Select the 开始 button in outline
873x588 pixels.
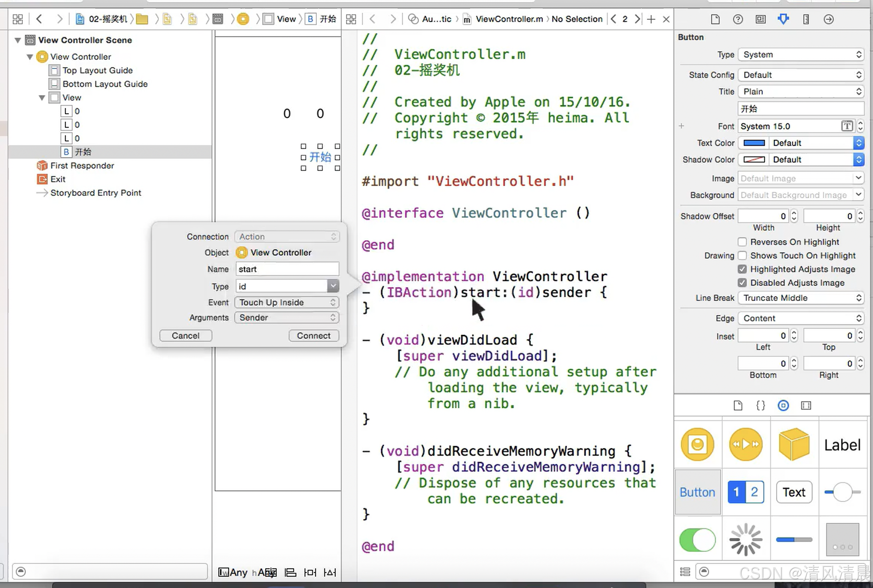pos(82,152)
